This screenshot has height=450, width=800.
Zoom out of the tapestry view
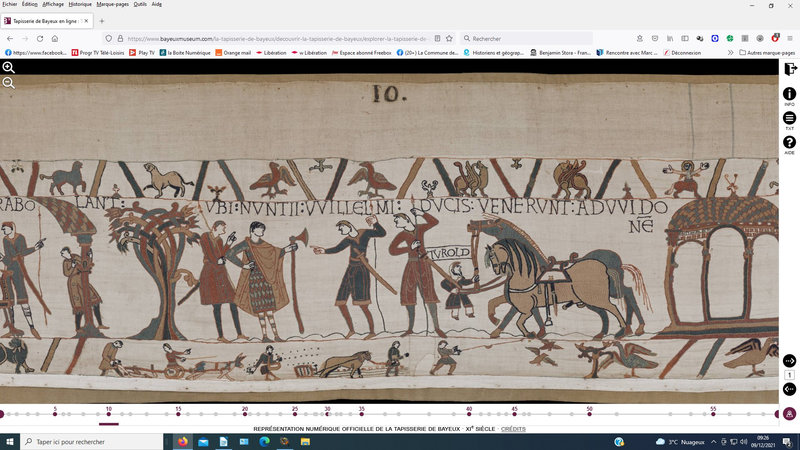coord(9,83)
